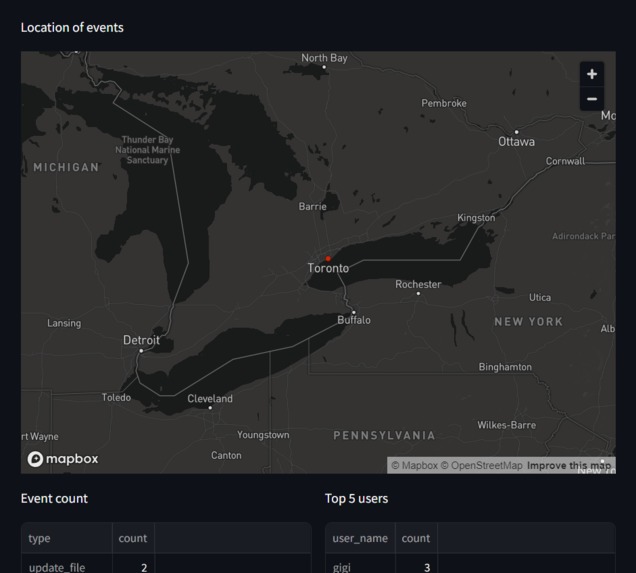Viewport: 636px width, 573px height.
Task: Select the 'user_name' column header
Action: click(360, 538)
